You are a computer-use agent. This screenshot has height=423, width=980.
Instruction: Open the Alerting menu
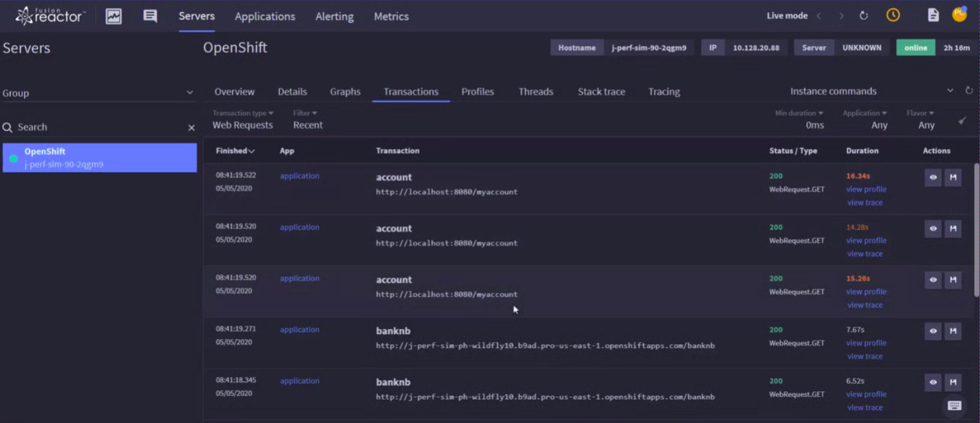point(334,17)
